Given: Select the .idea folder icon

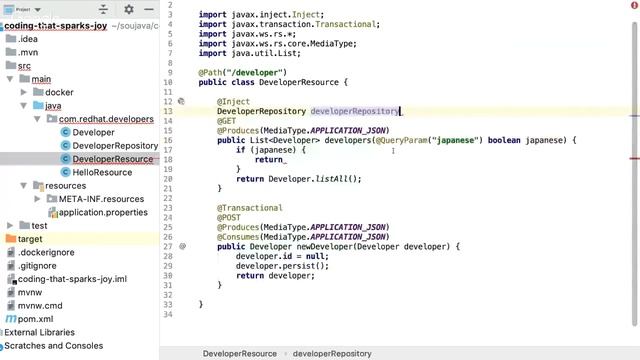Looking at the screenshot, I should click(11, 39).
